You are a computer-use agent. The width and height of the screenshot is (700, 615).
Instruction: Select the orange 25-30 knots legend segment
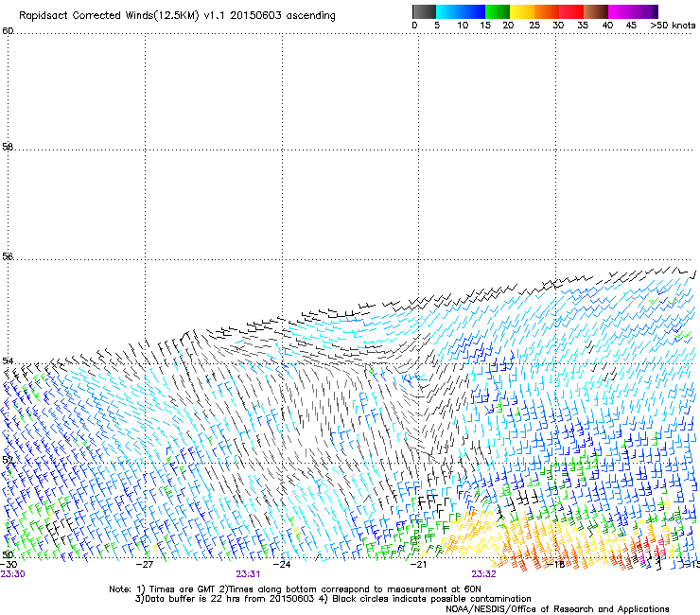(x=547, y=11)
